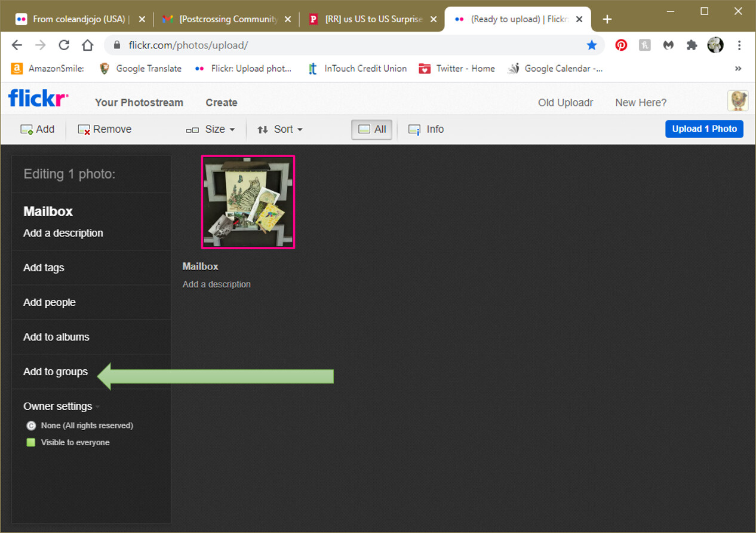Image resolution: width=756 pixels, height=533 pixels.
Task: Open Your Photostream menu
Action: pos(139,103)
